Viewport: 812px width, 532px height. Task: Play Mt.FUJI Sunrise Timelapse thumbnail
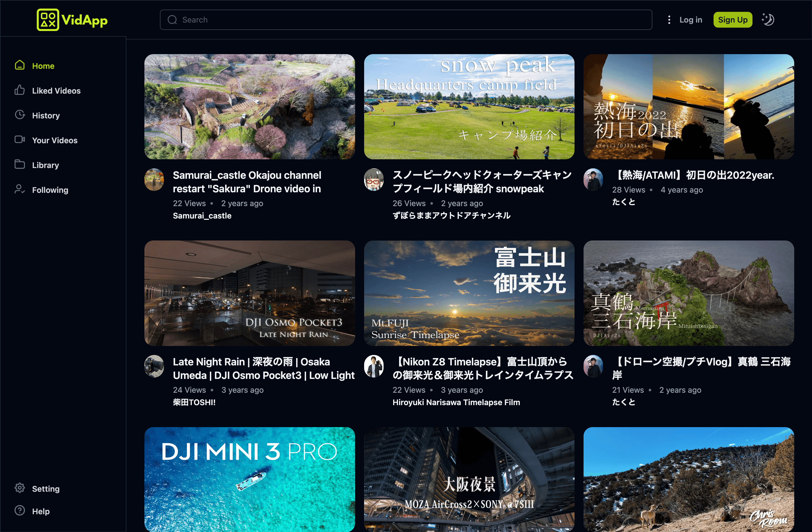[469, 293]
